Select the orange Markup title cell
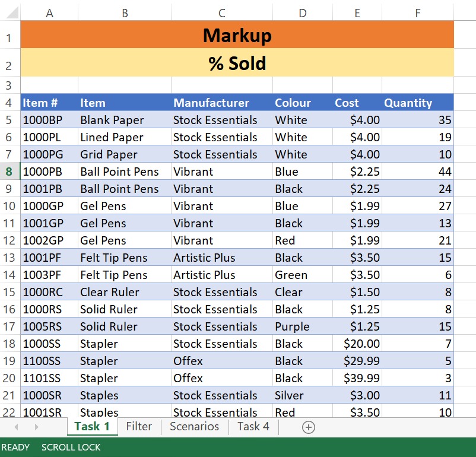 click(x=237, y=36)
